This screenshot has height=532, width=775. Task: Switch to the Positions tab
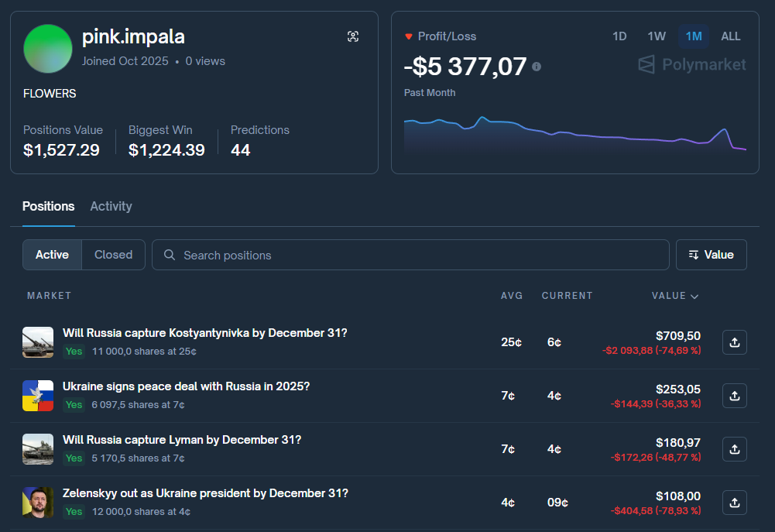click(x=49, y=206)
